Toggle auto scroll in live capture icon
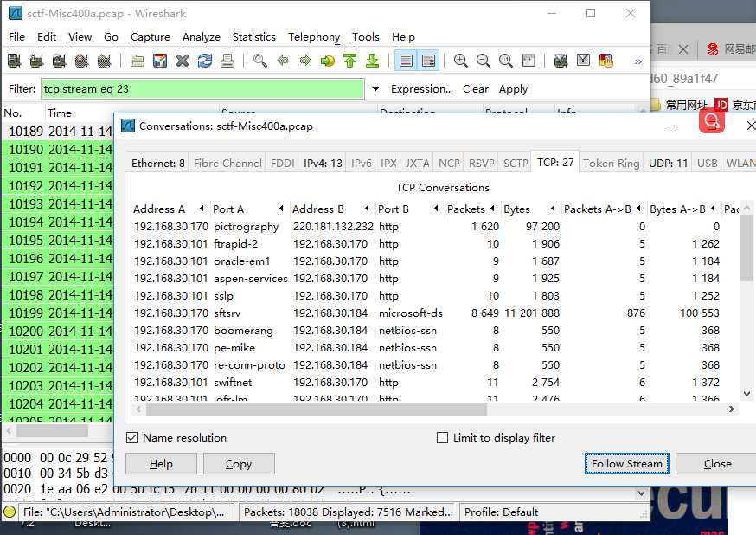This screenshot has height=535, width=756. coord(428,61)
